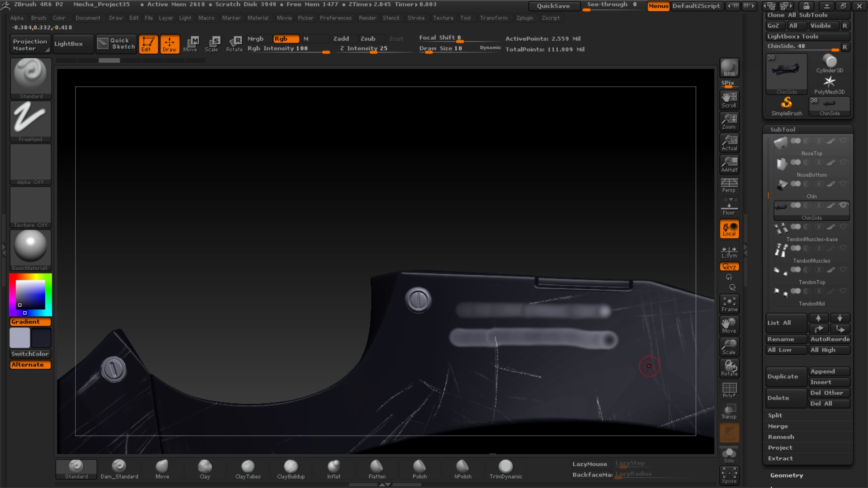The image size is (868, 488).
Task: Select the Scale transform tool in top shelf
Action: click(x=212, y=44)
